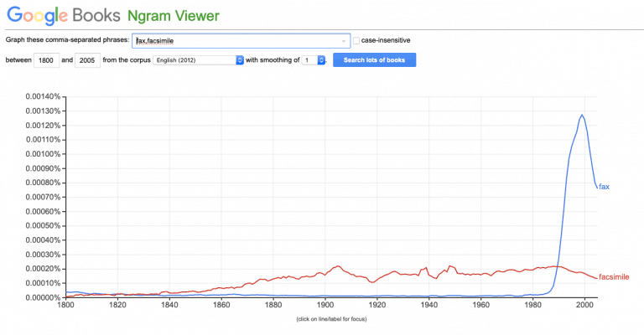
Task: Focus the red facsimile line label
Action: 614,276
